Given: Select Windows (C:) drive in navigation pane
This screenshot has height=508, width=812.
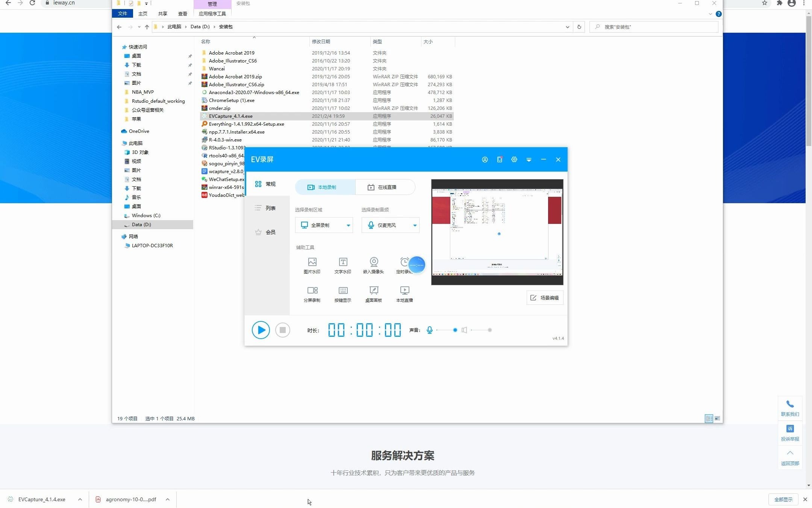Looking at the screenshot, I should 146,215.
